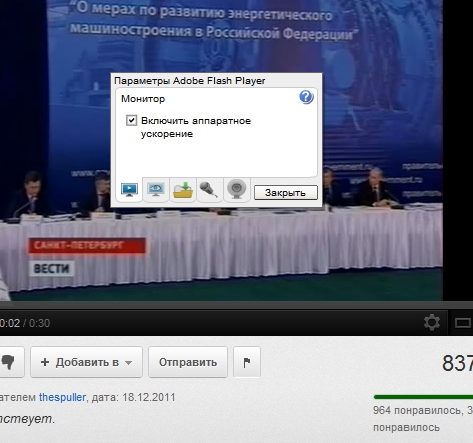Toggle the theater mode player size icon

tap(463, 323)
